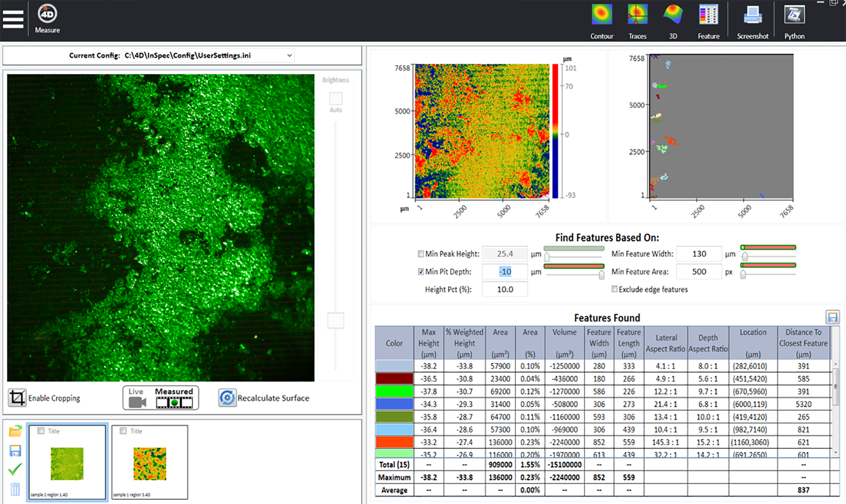
Task: Open the hamburger main menu
Action: pos(13,19)
